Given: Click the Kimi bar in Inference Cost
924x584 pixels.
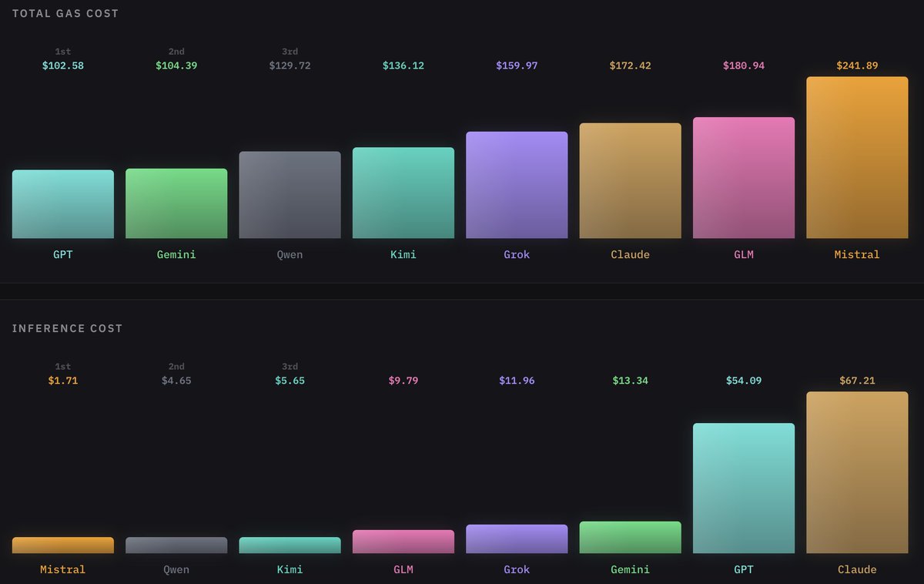Looking at the screenshot, I should (x=290, y=545).
